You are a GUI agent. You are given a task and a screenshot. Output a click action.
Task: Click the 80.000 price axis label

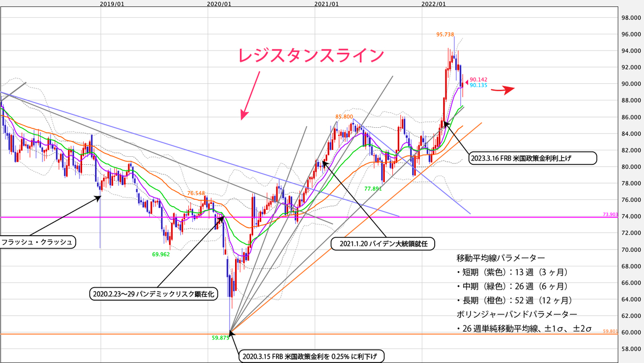pos(631,166)
